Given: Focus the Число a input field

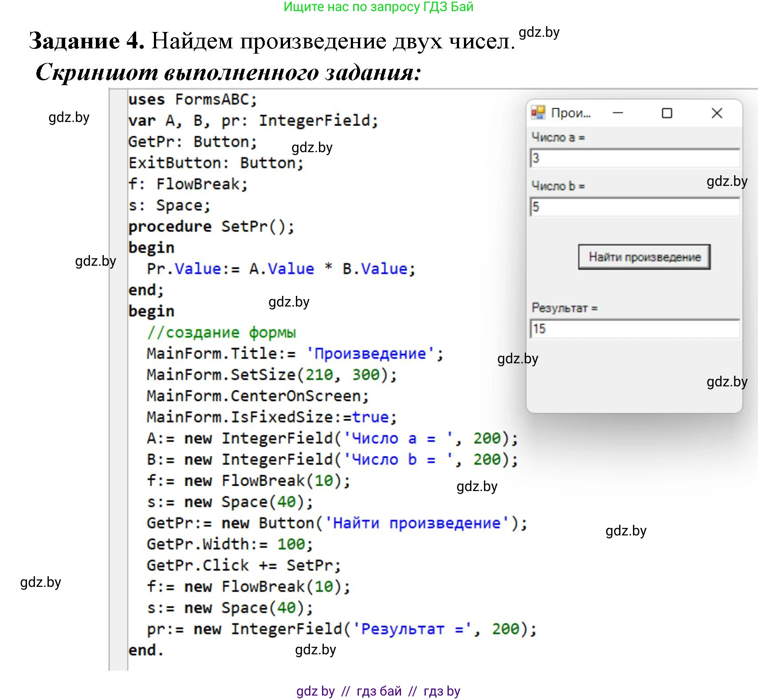Looking at the screenshot, I should [634, 158].
